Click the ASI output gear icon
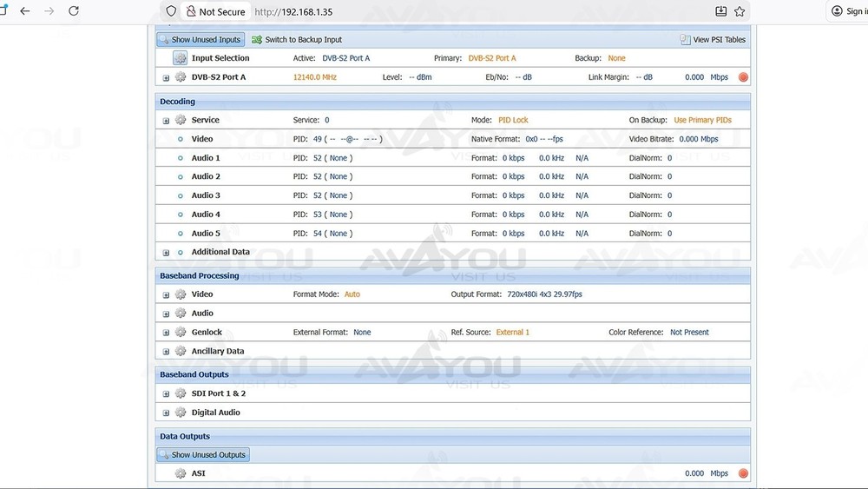The height and width of the screenshot is (489, 868). pos(181,474)
